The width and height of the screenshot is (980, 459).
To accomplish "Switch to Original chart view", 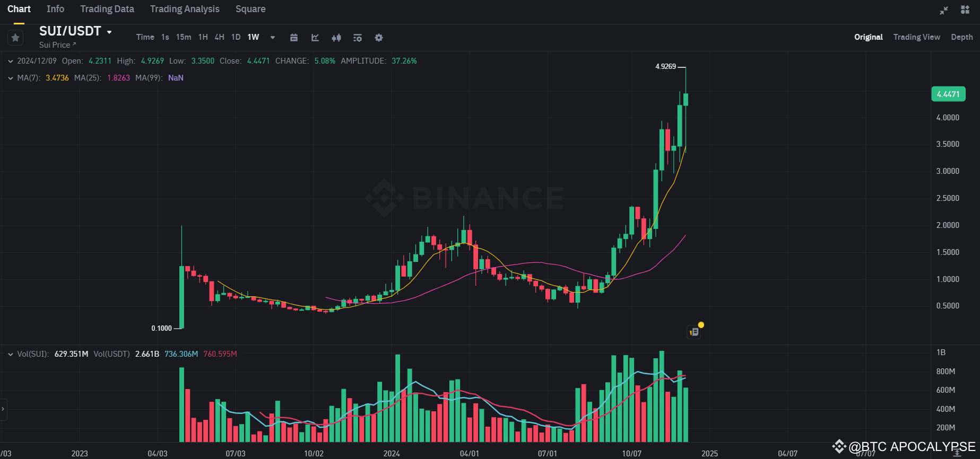I will tap(868, 37).
